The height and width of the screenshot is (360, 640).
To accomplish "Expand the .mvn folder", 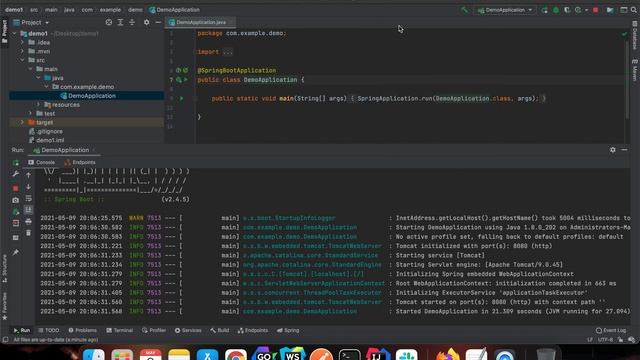I will point(22,51).
